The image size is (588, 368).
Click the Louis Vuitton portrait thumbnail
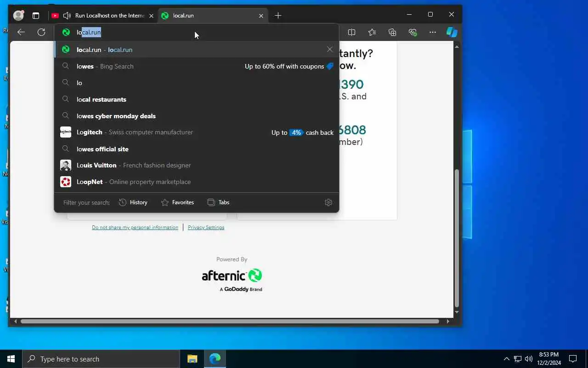(x=66, y=165)
